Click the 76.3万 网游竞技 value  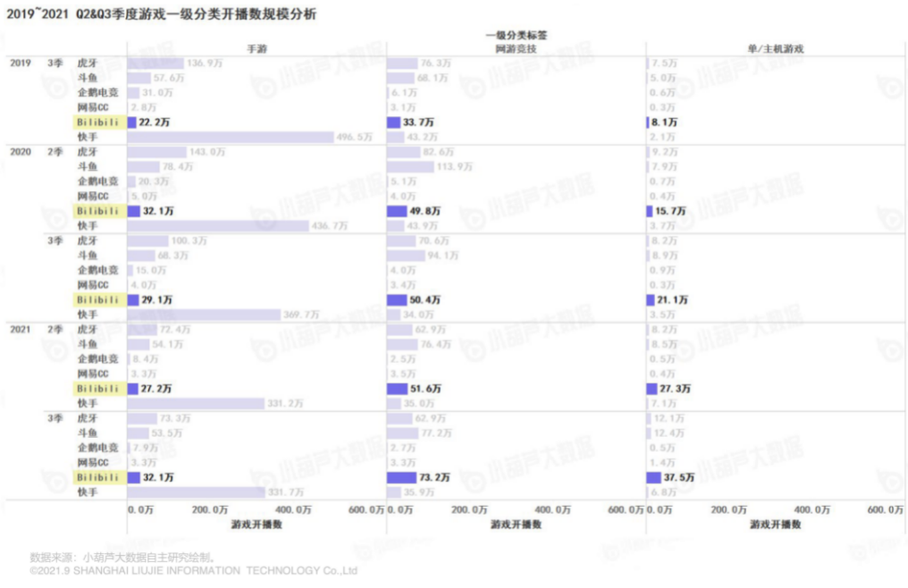[435, 63]
